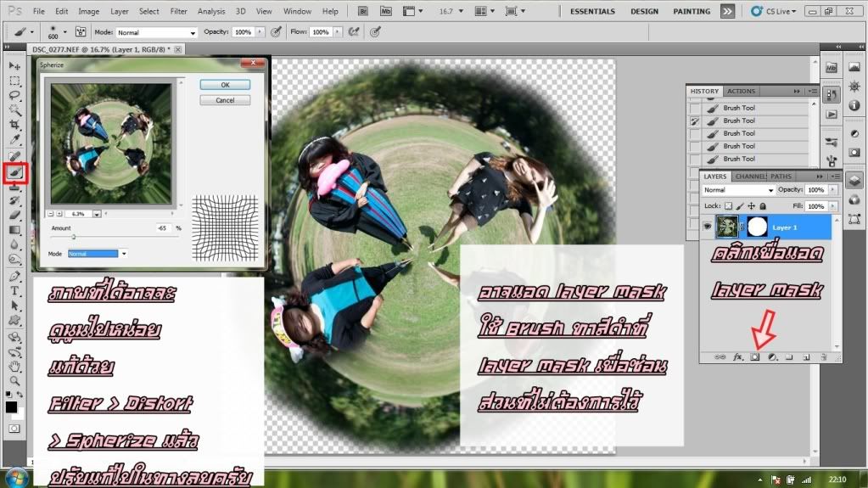Click OK in Spherize dialog
Image resolution: width=868 pixels, height=488 pixels.
click(225, 85)
